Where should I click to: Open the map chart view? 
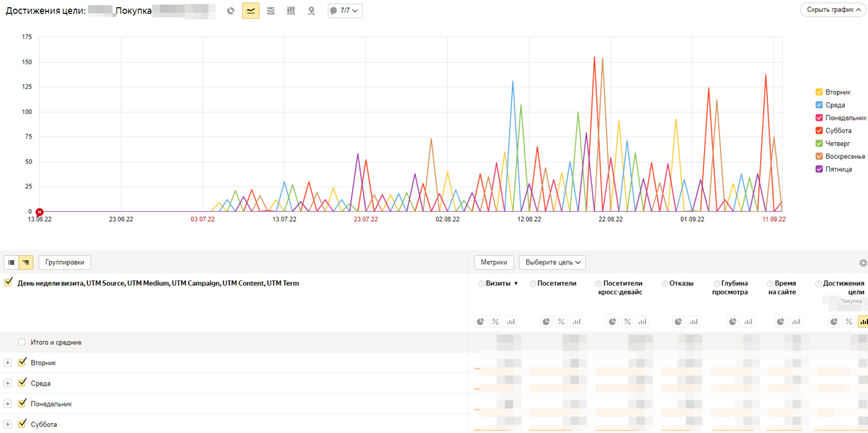pos(311,11)
